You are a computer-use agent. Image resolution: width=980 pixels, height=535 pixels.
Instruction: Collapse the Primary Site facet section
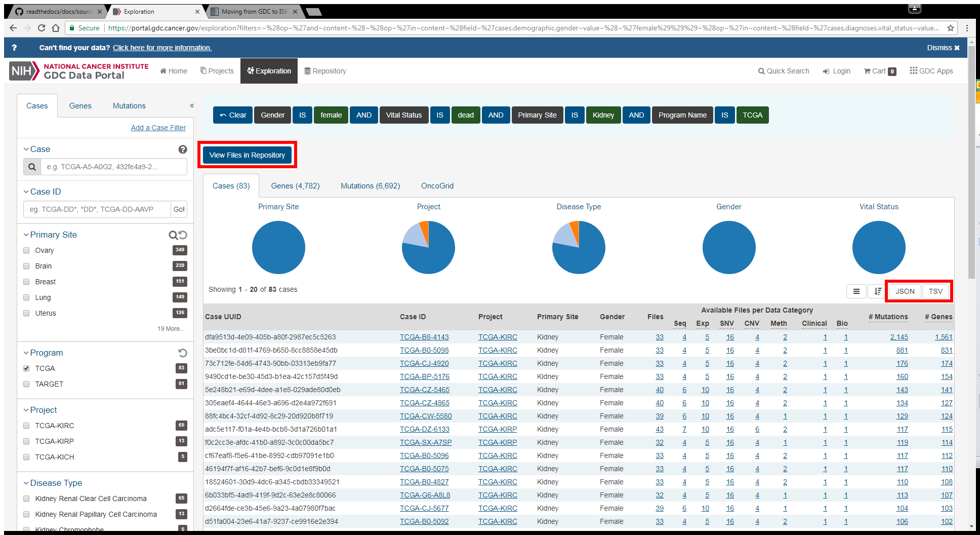click(26, 235)
